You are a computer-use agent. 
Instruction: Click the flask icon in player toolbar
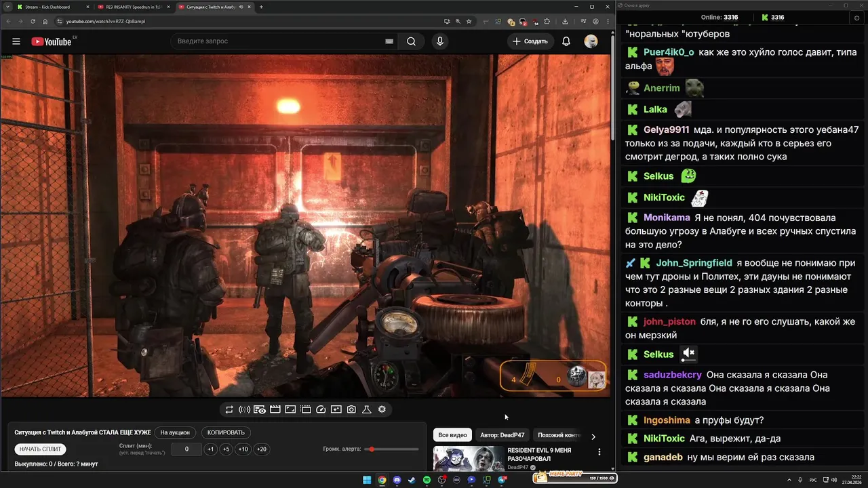coord(367,409)
